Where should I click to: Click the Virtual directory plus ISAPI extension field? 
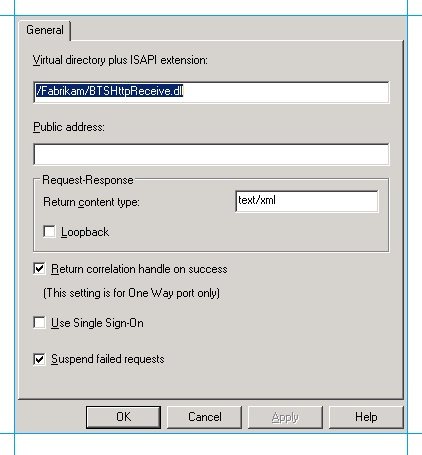click(x=211, y=92)
